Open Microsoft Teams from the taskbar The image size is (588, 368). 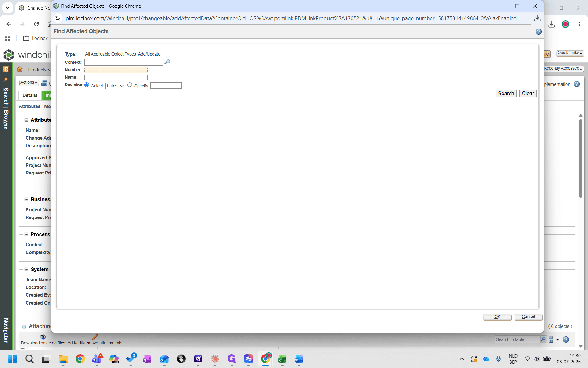tap(97, 359)
